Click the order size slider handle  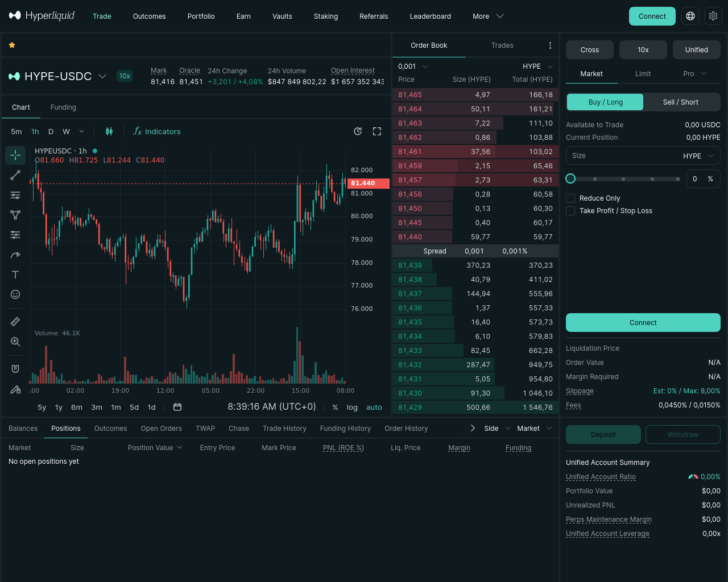pyautogui.click(x=570, y=178)
